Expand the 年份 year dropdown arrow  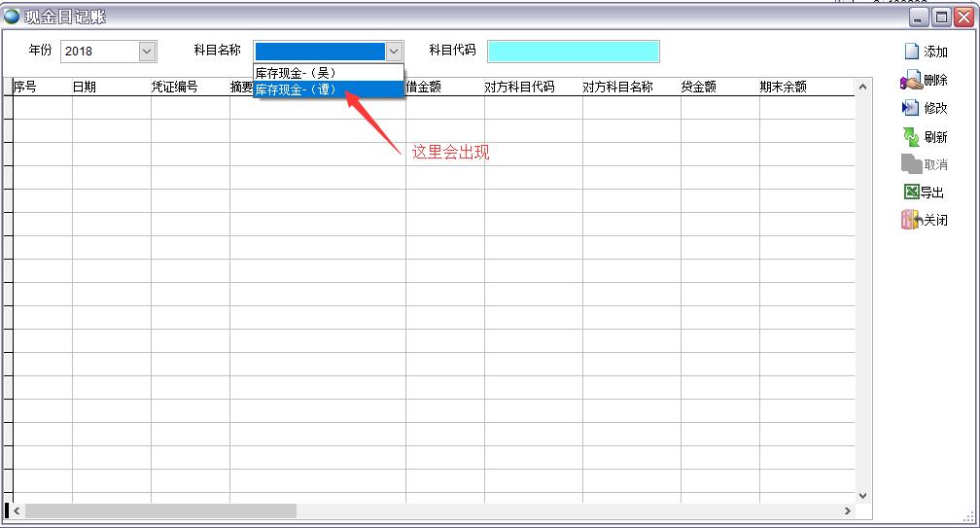pyautogui.click(x=147, y=51)
